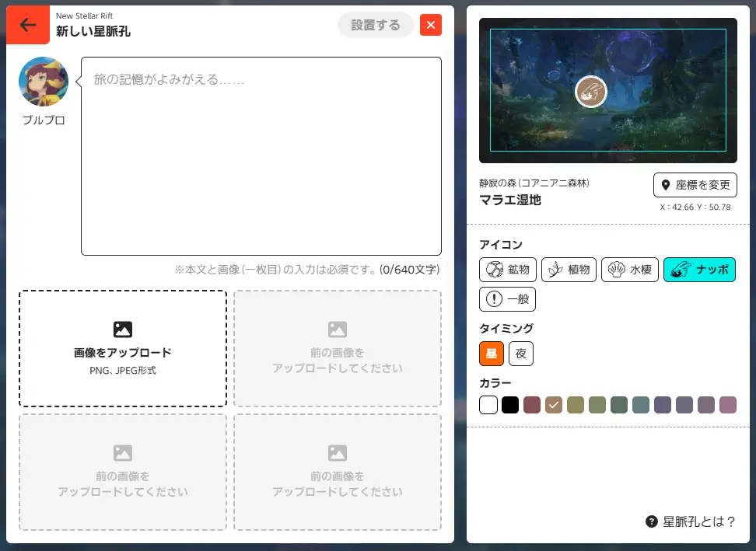Choose the black color swatch

click(510, 405)
